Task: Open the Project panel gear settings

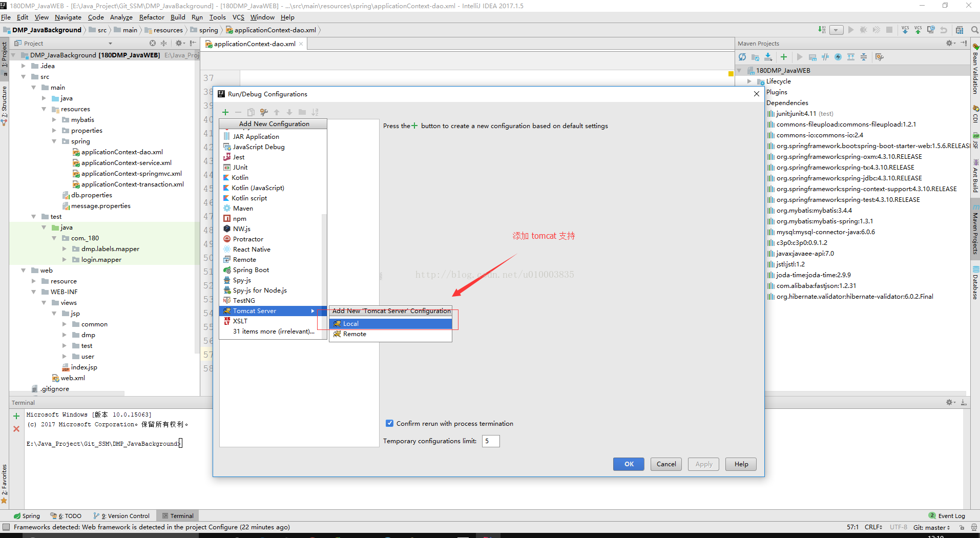Action: 179,43
